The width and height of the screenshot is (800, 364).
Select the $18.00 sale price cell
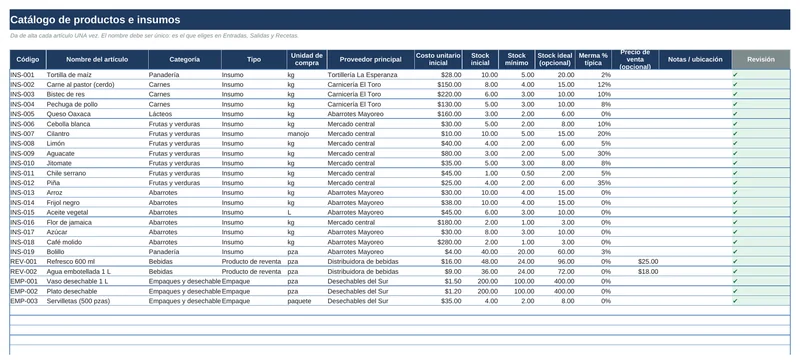tap(635, 272)
